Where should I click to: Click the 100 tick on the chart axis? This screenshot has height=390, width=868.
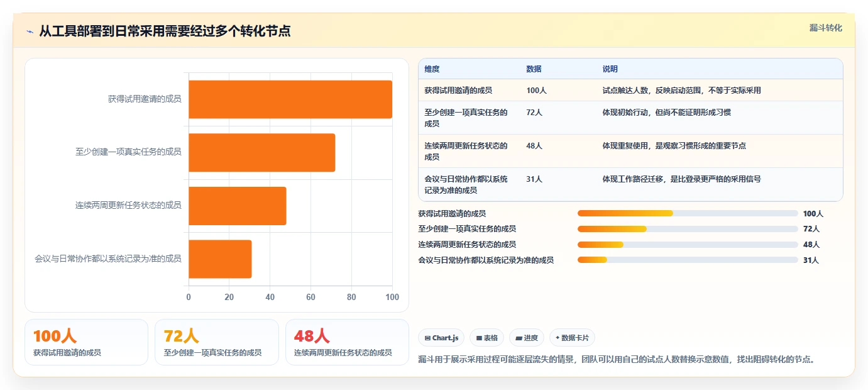coord(392,297)
